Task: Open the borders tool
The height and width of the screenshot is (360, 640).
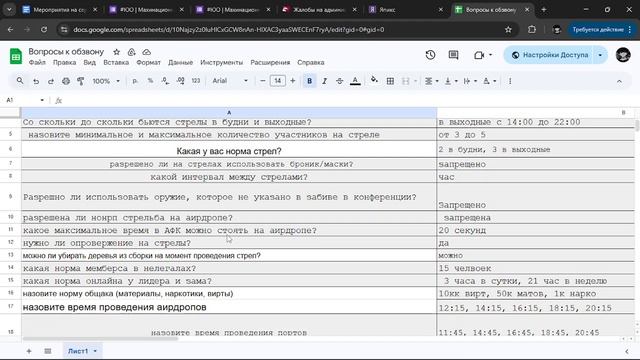Action: [x=390, y=81]
